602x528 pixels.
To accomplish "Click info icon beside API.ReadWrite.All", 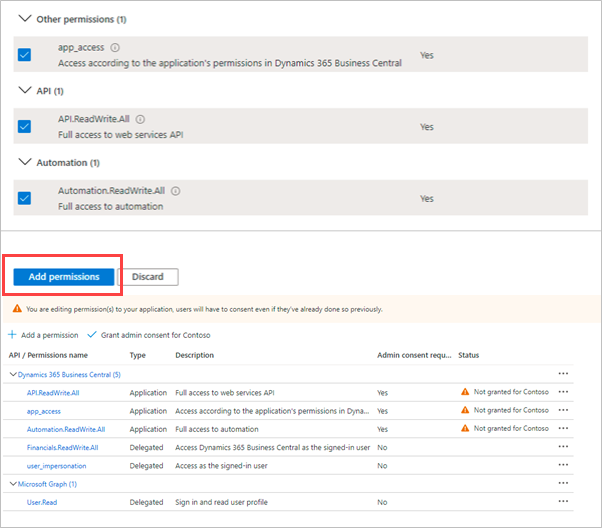I will tap(140, 118).
